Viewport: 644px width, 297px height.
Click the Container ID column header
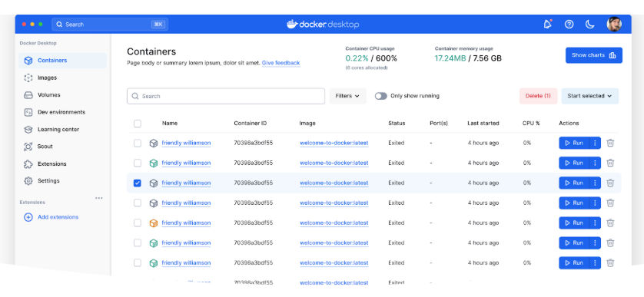coord(250,124)
